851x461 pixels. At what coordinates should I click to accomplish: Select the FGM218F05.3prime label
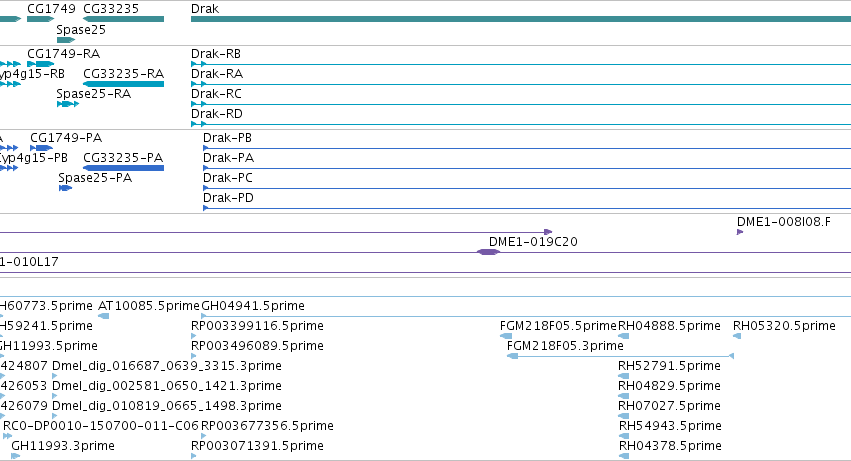point(565,346)
